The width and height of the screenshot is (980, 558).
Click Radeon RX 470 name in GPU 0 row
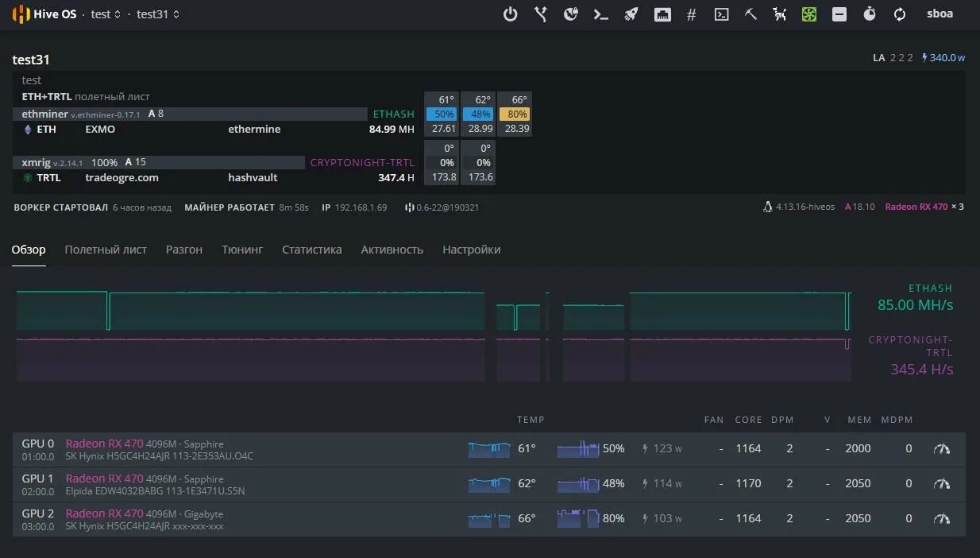104,444
